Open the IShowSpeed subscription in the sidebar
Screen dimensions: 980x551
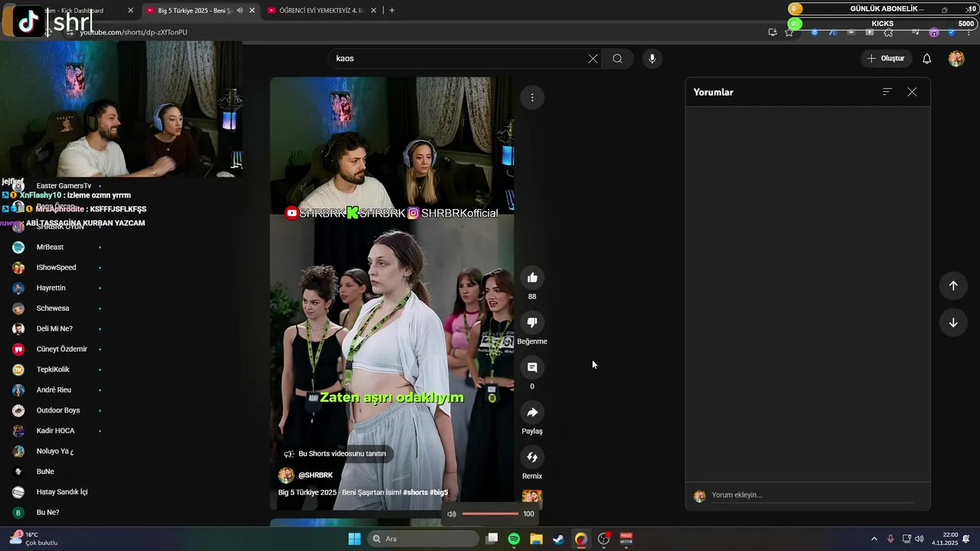tap(57, 268)
